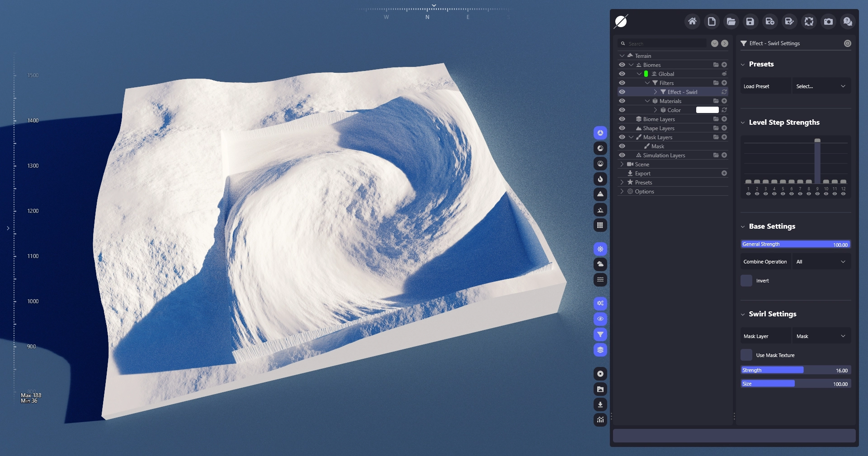Click the grid icon in vertical toolbar
Viewport: 868px width, 456px height.
[x=600, y=225]
